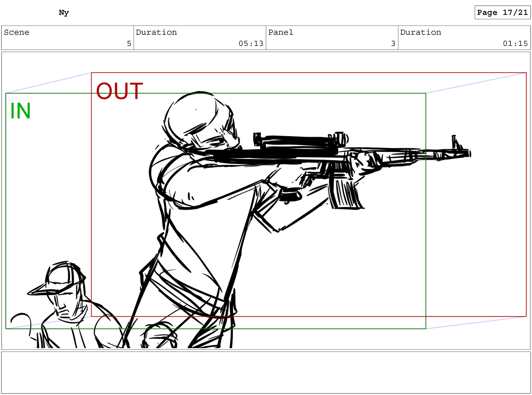Image resolution: width=532 pixels, height=395 pixels.
Task: Click the scene number value 5
Action: pyautogui.click(x=129, y=43)
